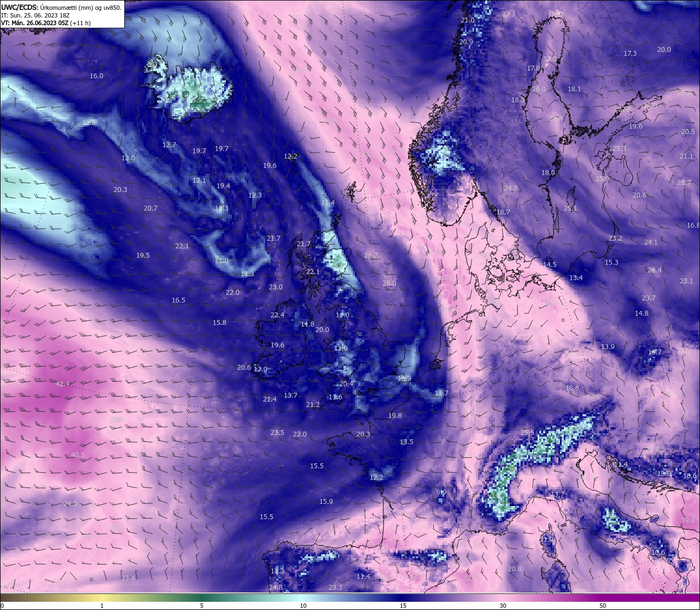Click the 21.4 value on the map
This screenshot has height=610, width=700.
point(270,399)
